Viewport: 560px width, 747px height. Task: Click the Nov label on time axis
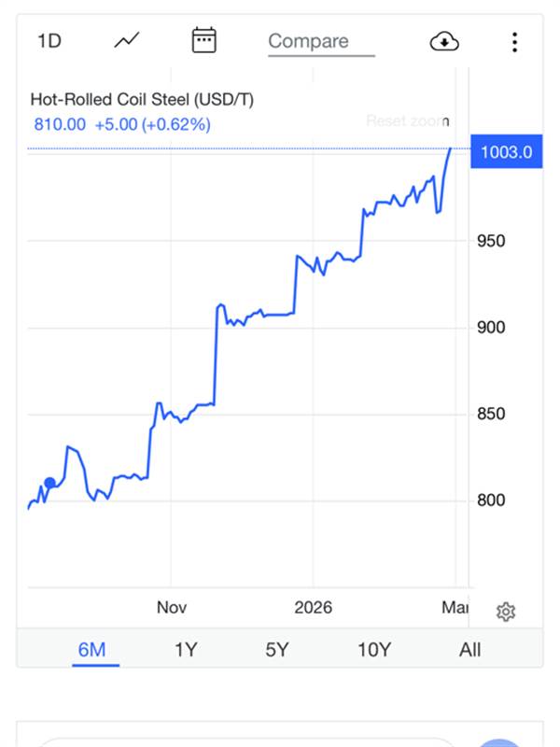click(x=172, y=608)
